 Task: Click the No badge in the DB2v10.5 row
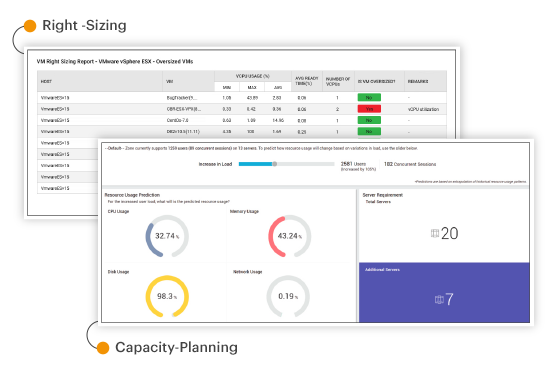coord(369,132)
